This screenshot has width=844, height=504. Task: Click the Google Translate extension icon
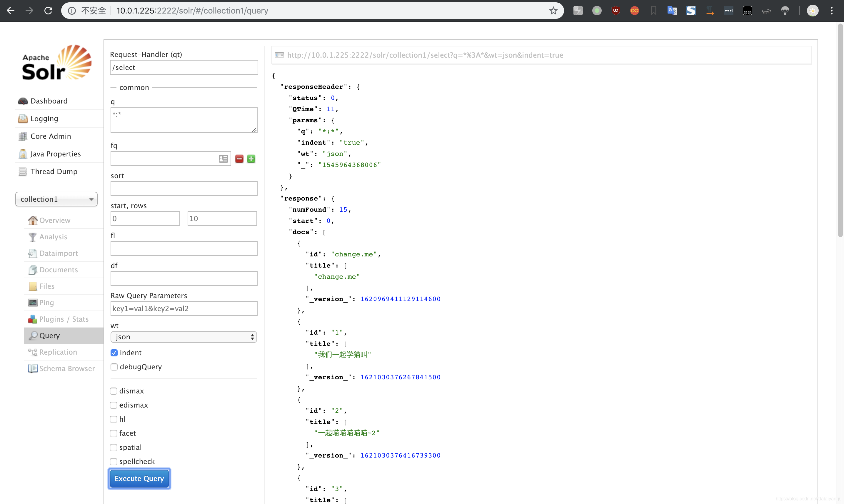(x=672, y=11)
